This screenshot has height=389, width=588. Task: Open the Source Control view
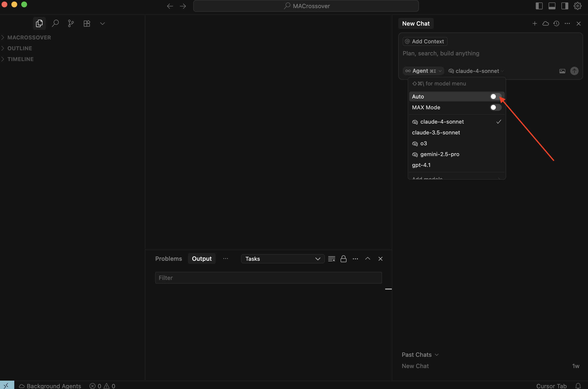coord(71,23)
